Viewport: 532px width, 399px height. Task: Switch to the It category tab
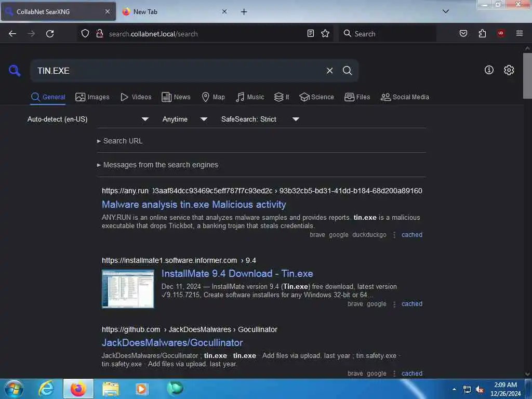pos(282,97)
